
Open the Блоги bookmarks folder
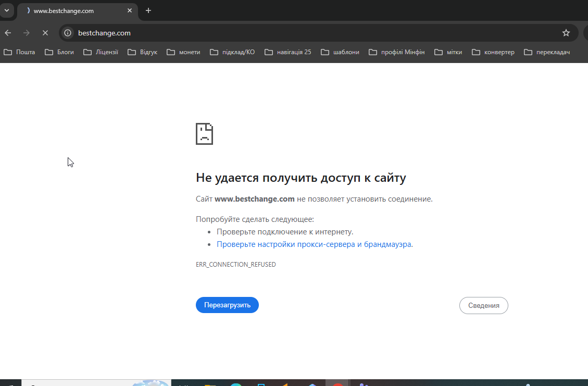[x=59, y=52]
